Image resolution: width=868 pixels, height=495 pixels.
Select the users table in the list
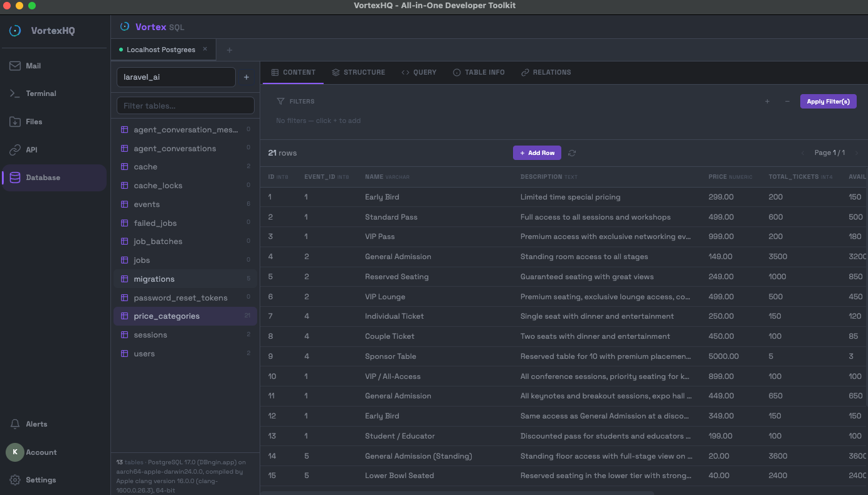tap(144, 353)
